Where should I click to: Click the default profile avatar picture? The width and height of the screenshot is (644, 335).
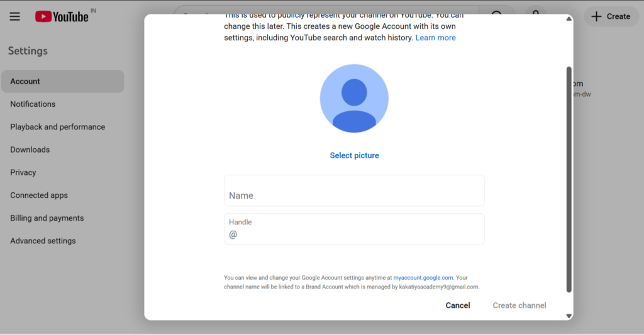tap(354, 99)
